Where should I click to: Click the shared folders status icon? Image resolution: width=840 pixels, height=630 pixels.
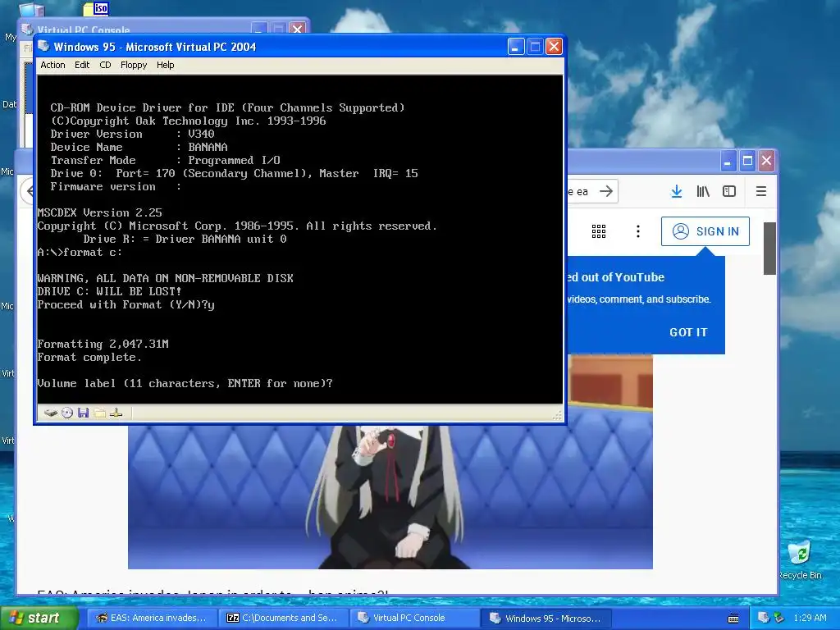pos(99,413)
